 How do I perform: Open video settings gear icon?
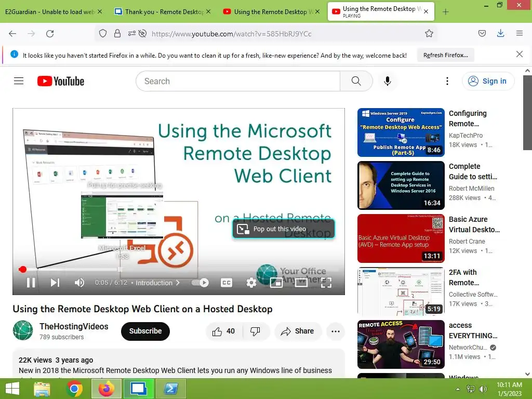(251, 283)
